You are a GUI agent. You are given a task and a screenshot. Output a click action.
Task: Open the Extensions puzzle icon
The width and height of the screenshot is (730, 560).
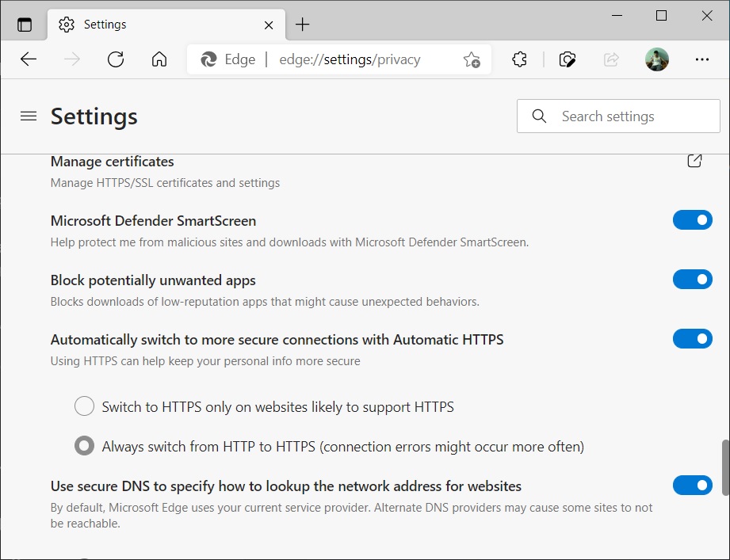pyautogui.click(x=519, y=59)
